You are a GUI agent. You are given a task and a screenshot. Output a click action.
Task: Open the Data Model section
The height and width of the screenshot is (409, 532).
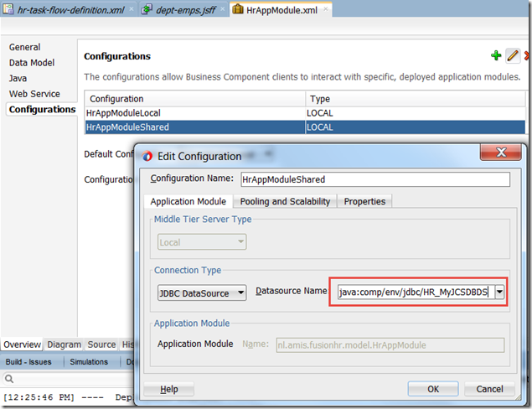click(x=34, y=63)
